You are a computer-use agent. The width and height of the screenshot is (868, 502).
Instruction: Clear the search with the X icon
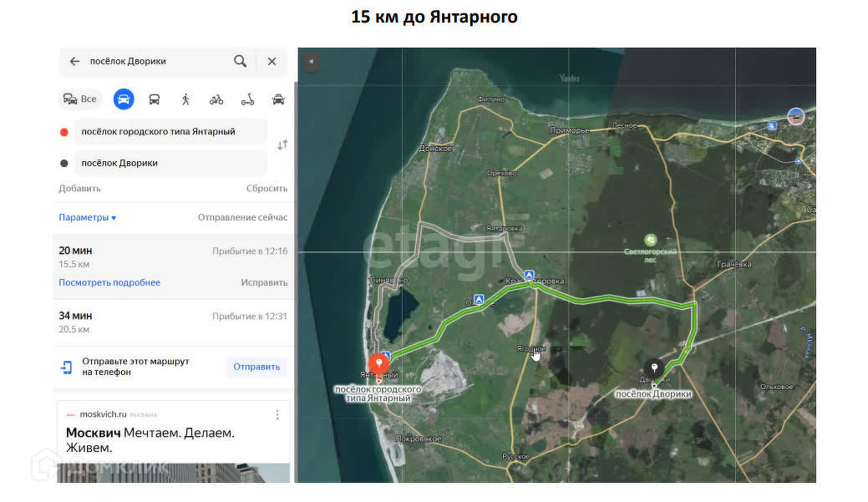(272, 61)
